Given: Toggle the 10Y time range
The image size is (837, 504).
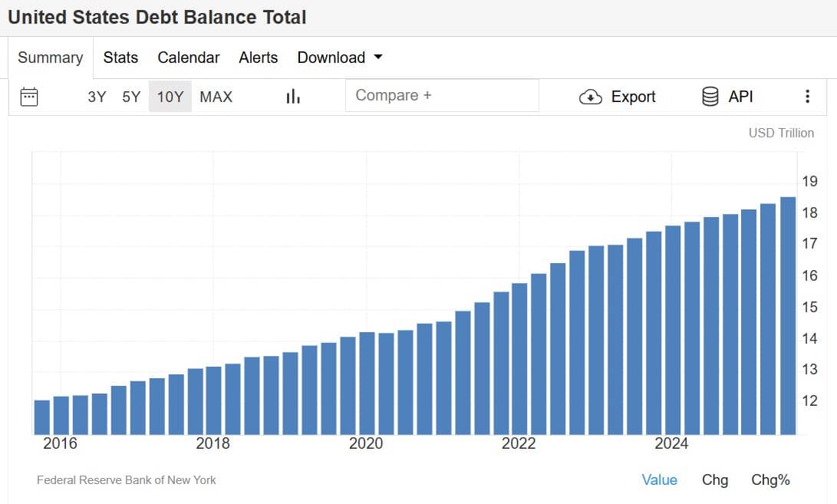Looking at the screenshot, I should coord(170,97).
